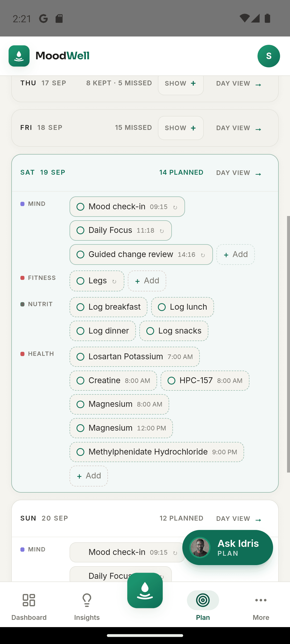Expand Thursday 17 Sep with Show
The width and height of the screenshot is (290, 644).
(x=181, y=84)
